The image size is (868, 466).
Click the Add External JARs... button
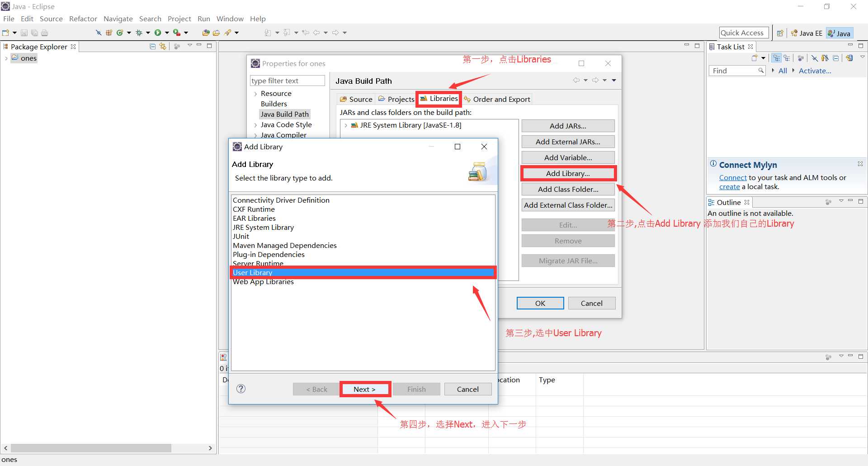click(x=568, y=142)
